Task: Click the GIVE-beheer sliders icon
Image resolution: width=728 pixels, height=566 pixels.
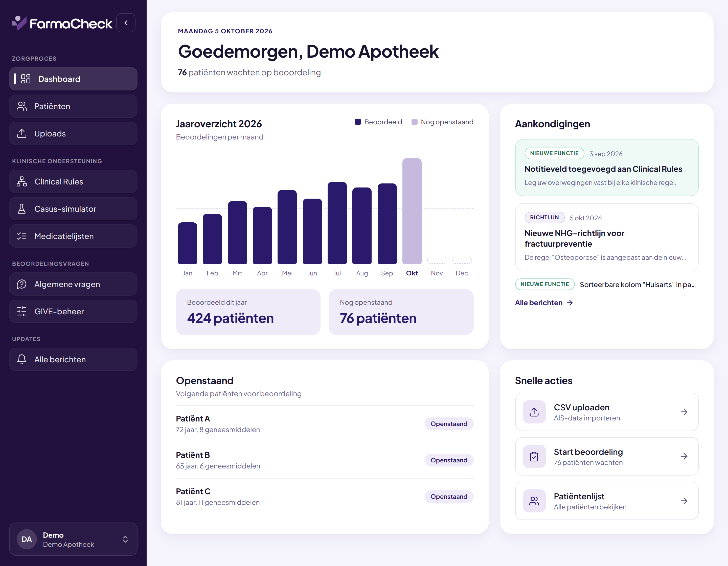Action: [22, 312]
